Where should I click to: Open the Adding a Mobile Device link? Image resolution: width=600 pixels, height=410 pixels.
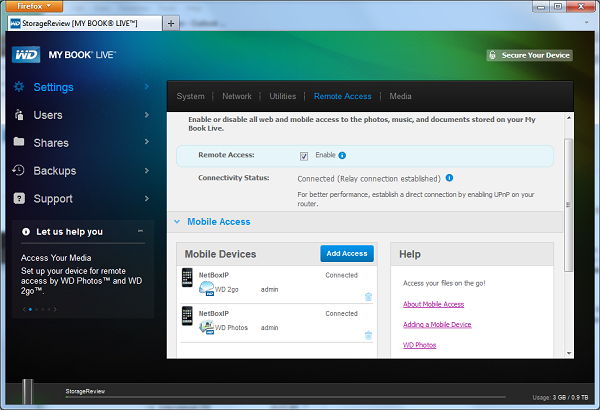coord(437,325)
